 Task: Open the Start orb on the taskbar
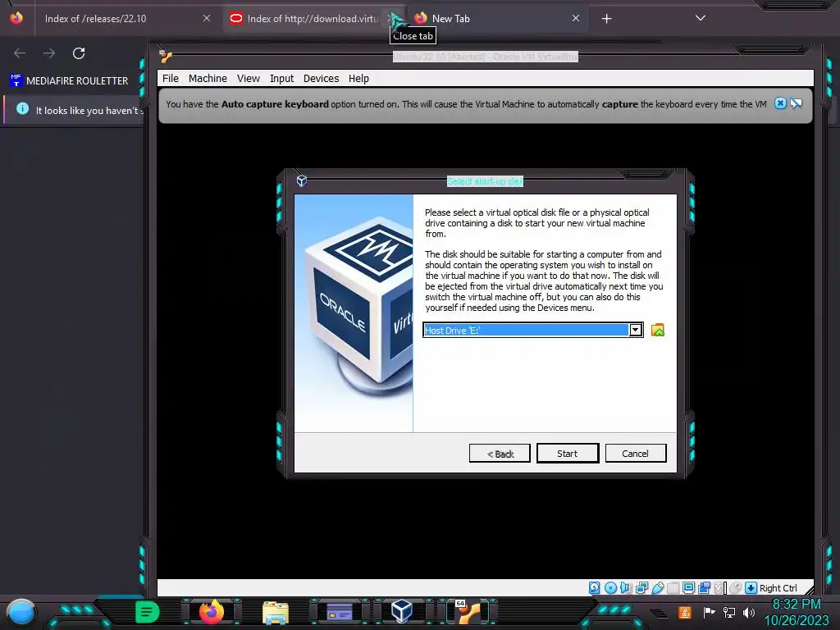pos(21,613)
